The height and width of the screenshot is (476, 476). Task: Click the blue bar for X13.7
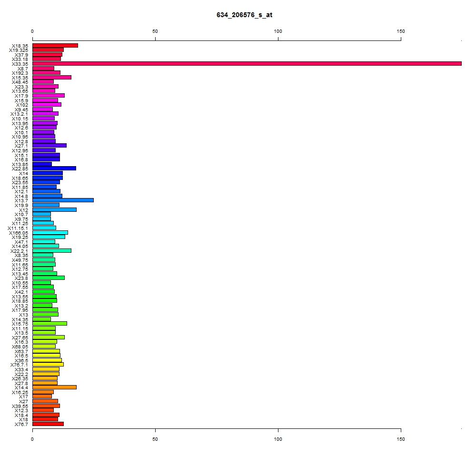click(x=63, y=200)
